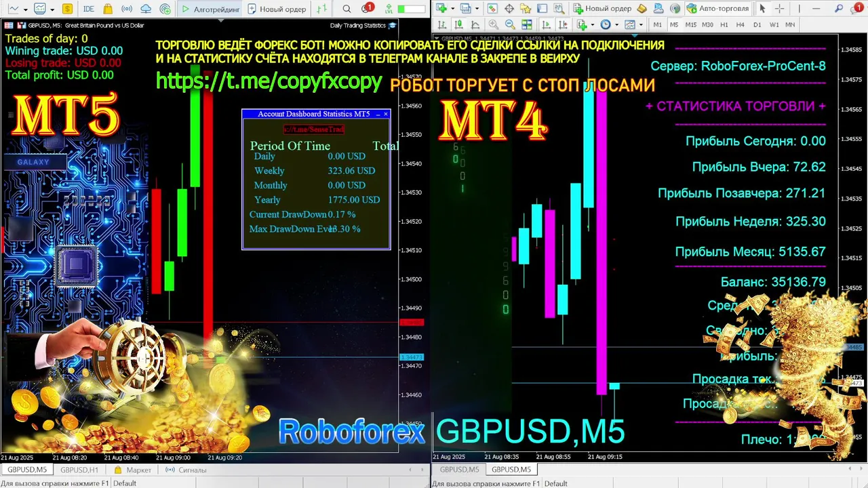Select M15 timeframe in MT4
Screen dimensions: 868x488
coord(690,24)
